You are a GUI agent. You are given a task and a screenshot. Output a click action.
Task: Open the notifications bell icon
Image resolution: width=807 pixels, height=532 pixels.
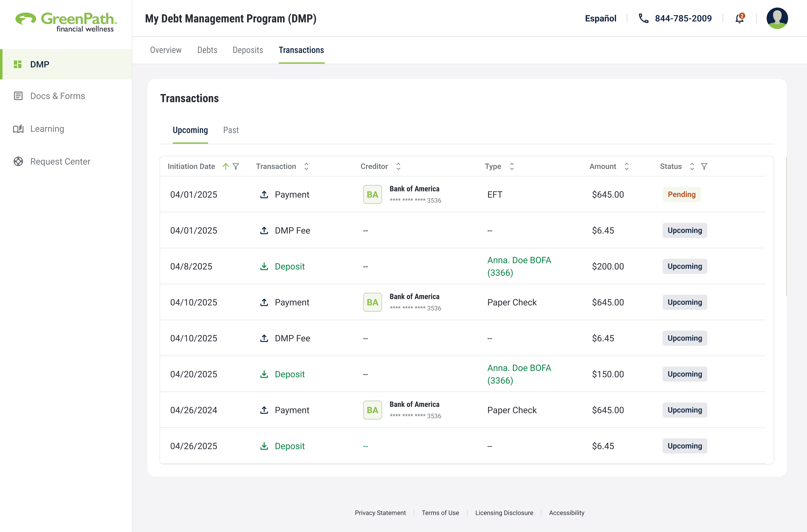tap(739, 19)
